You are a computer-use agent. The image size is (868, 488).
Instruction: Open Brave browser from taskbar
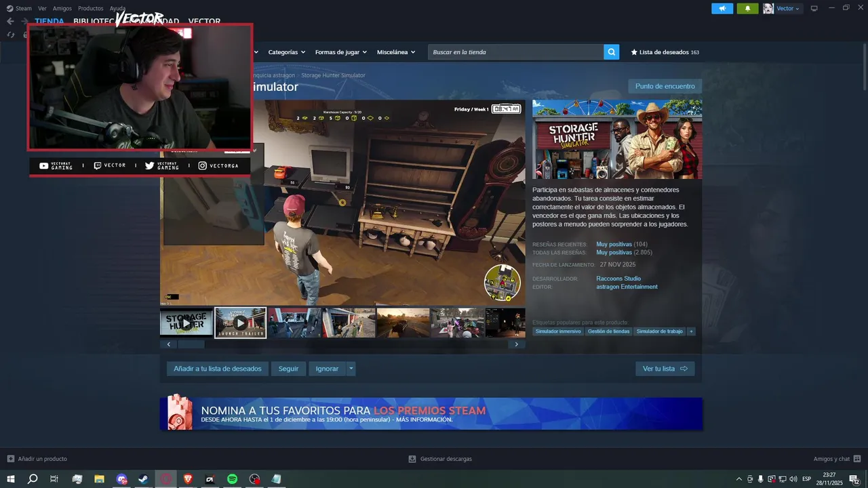click(187, 479)
